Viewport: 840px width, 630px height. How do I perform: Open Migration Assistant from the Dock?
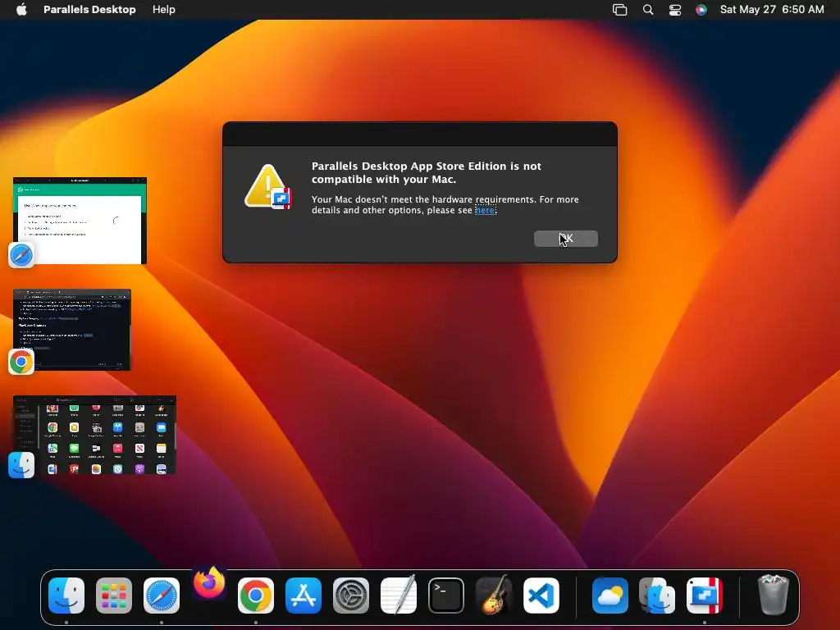(x=657, y=596)
